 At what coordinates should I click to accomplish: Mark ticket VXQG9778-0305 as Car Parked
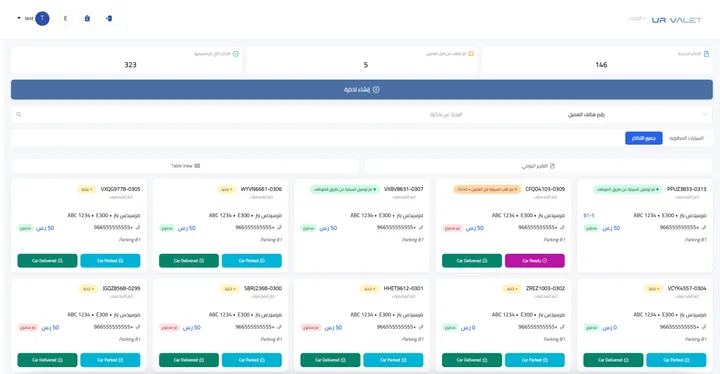[x=110, y=261]
